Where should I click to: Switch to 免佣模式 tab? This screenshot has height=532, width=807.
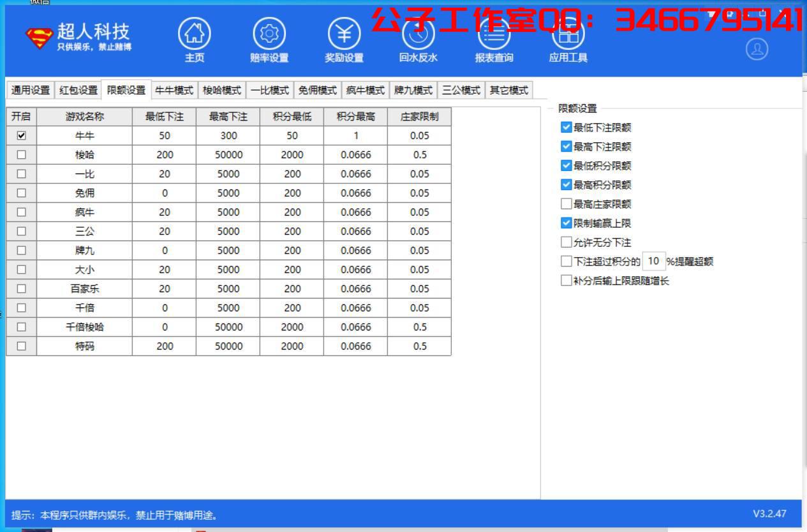tap(318, 90)
